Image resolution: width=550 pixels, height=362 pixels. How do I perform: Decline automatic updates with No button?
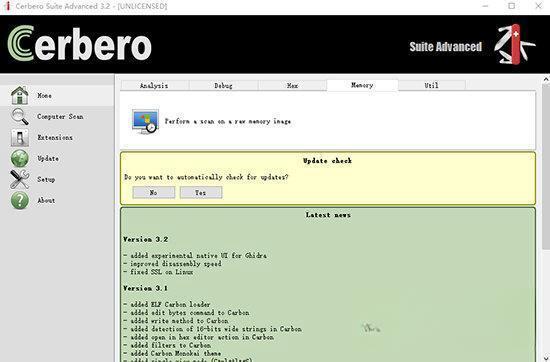click(154, 193)
